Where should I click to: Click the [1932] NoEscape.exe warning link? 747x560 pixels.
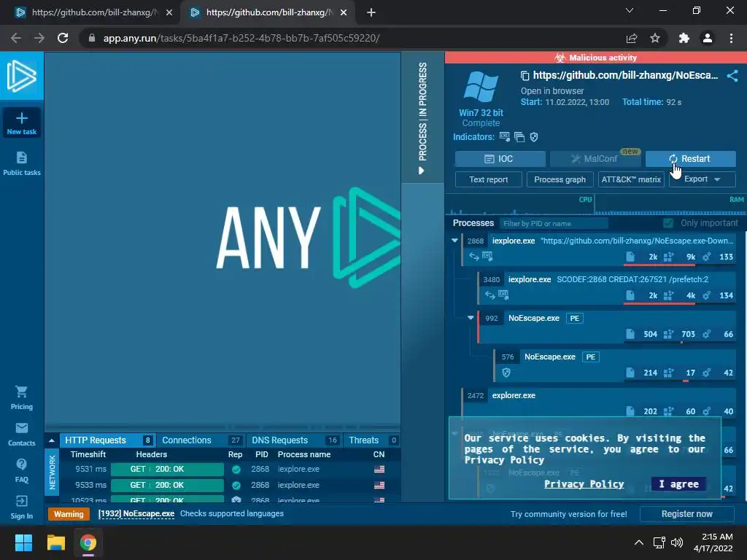click(136, 513)
